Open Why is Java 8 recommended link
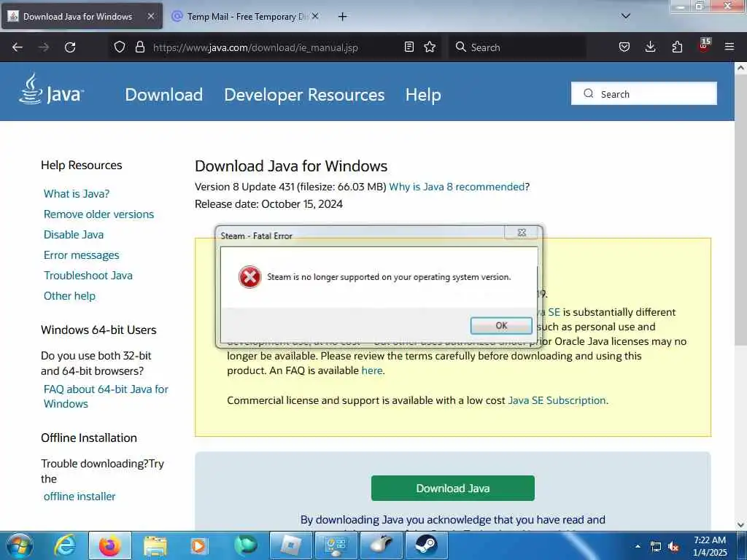 457,187
